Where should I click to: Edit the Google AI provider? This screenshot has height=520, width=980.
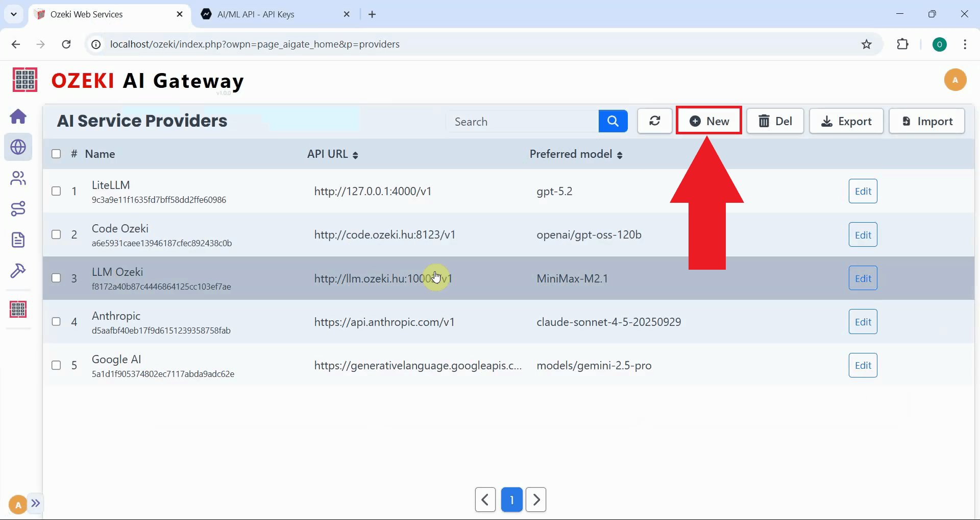863,365
